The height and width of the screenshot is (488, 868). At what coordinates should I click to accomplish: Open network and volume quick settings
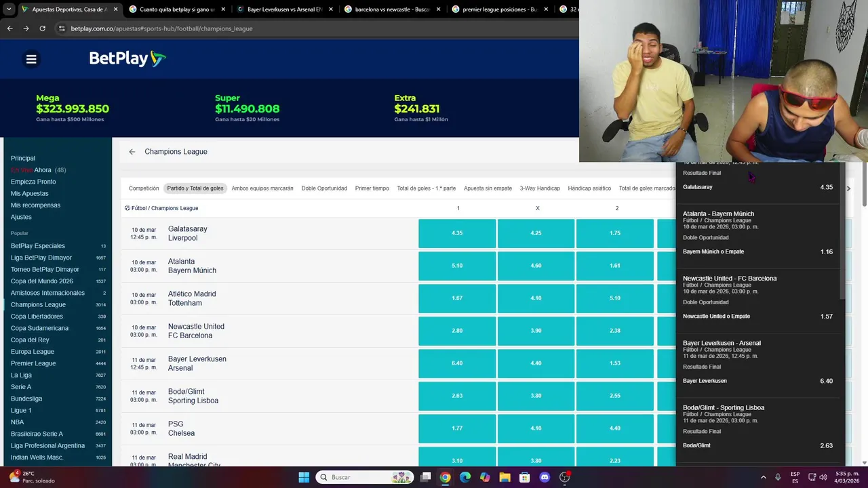[816, 477]
